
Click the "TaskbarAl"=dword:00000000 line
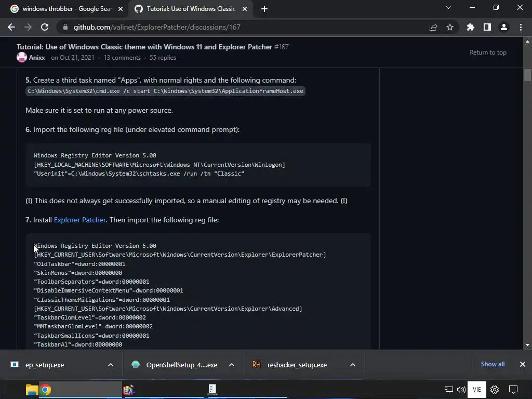pyautogui.click(x=78, y=344)
